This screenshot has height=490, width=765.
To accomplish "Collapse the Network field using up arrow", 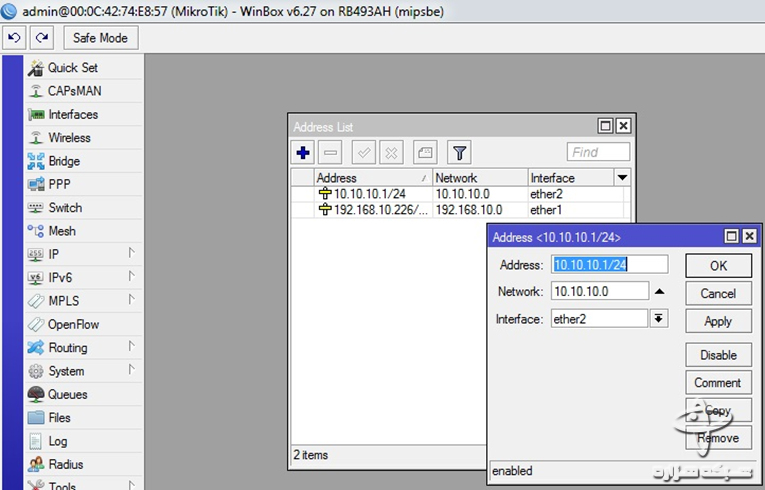I will point(659,292).
